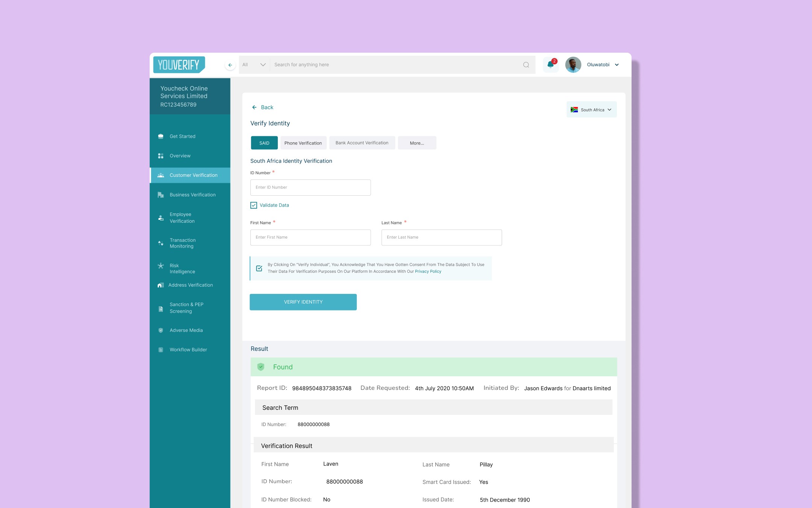Click the Verify Identity button
The height and width of the screenshot is (508, 812).
pos(303,301)
